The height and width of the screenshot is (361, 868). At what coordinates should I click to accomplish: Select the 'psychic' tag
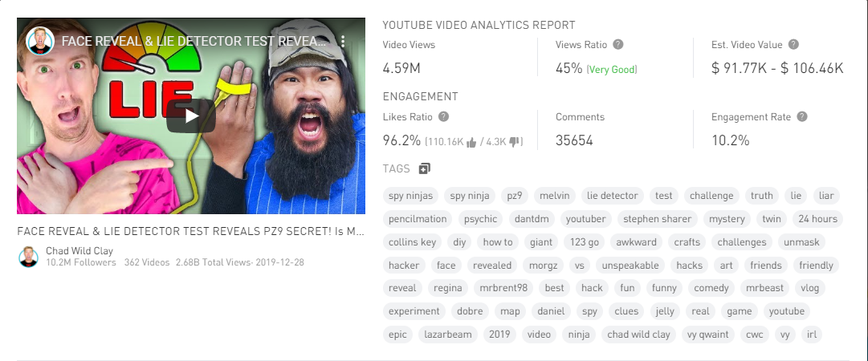480,218
